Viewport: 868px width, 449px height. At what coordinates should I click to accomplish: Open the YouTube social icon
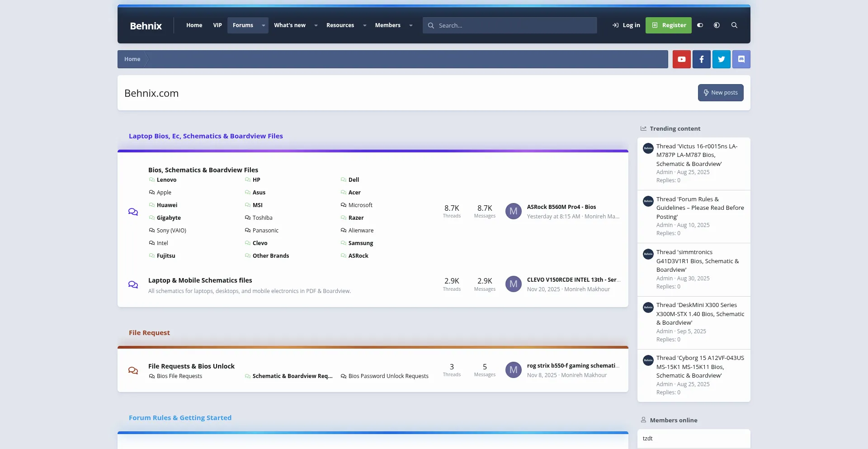tap(681, 59)
